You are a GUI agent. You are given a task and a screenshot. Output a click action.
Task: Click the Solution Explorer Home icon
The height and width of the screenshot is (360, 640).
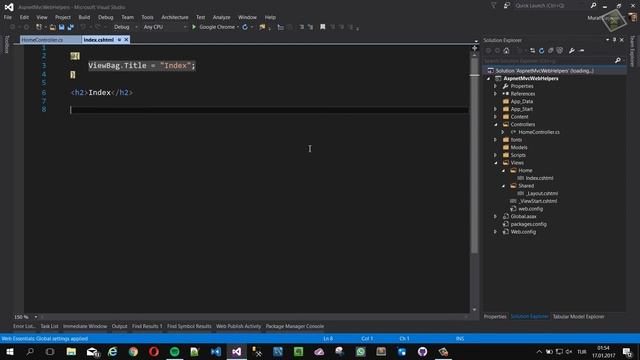pyautogui.click(x=506, y=51)
